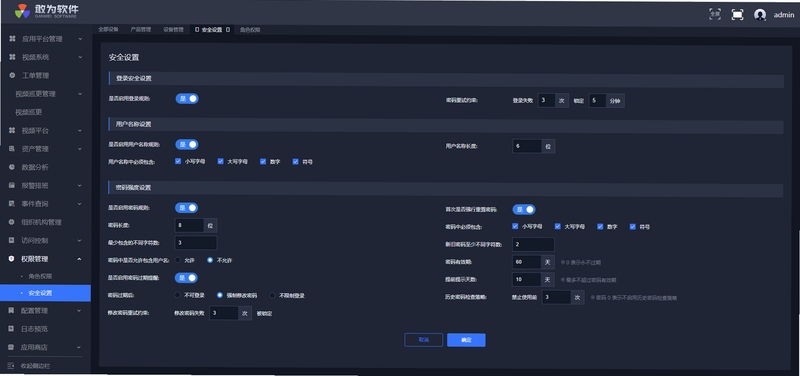
Task: Click the 工单管理 sidebar icon
Action: (12, 76)
